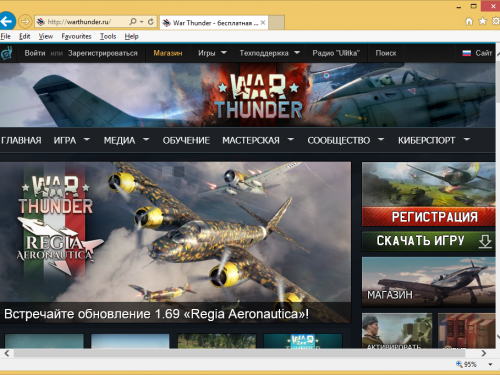Click the РЕГИСТРАЦИЯ button

pos(429,217)
